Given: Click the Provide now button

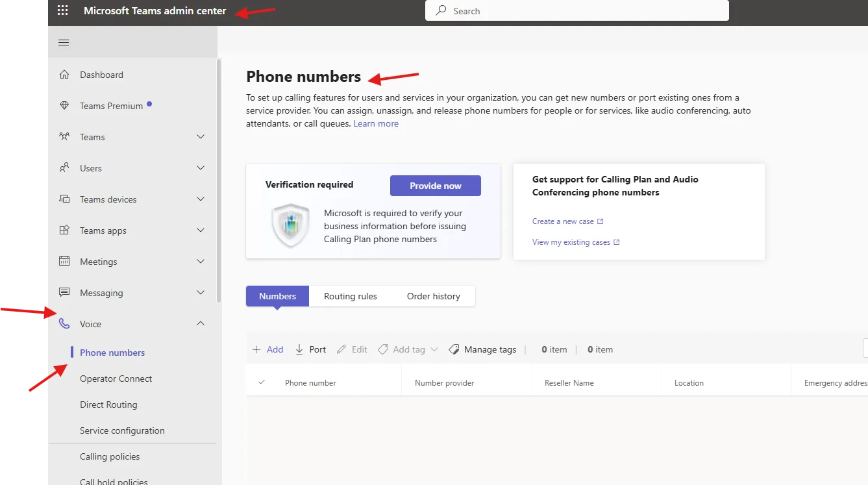Looking at the screenshot, I should (x=435, y=185).
